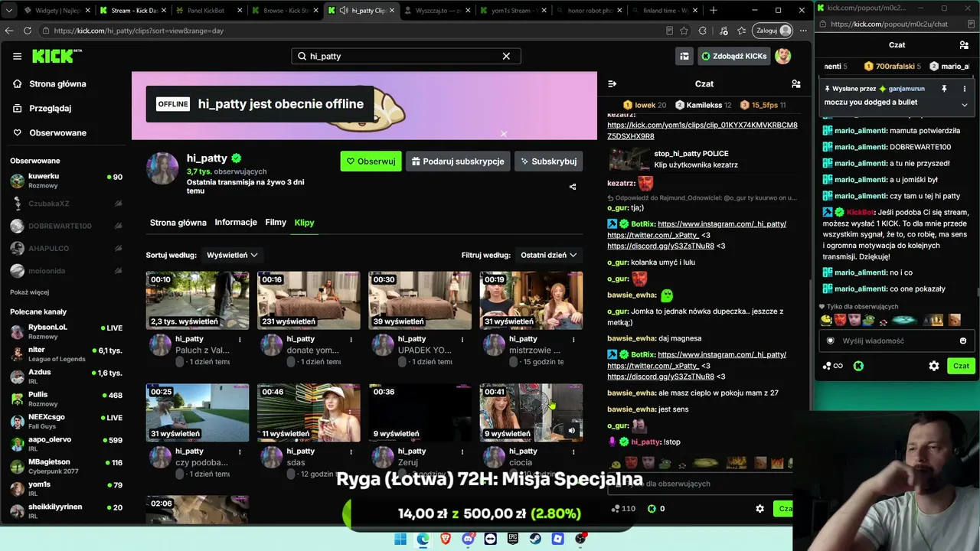This screenshot has width=980, height=551.
Task: Open the emoji picker in the popout chat
Action: (963, 341)
